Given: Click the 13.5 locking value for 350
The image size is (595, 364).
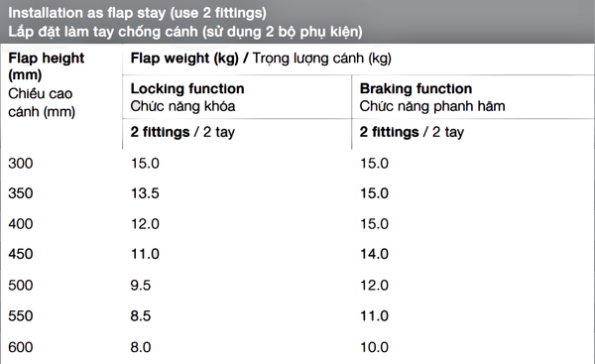Looking at the screenshot, I should point(145,193).
